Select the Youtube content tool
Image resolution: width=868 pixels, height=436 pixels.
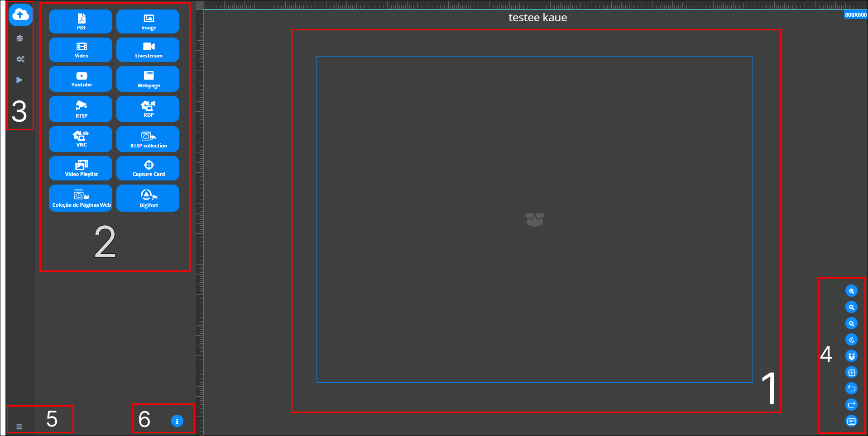80,79
